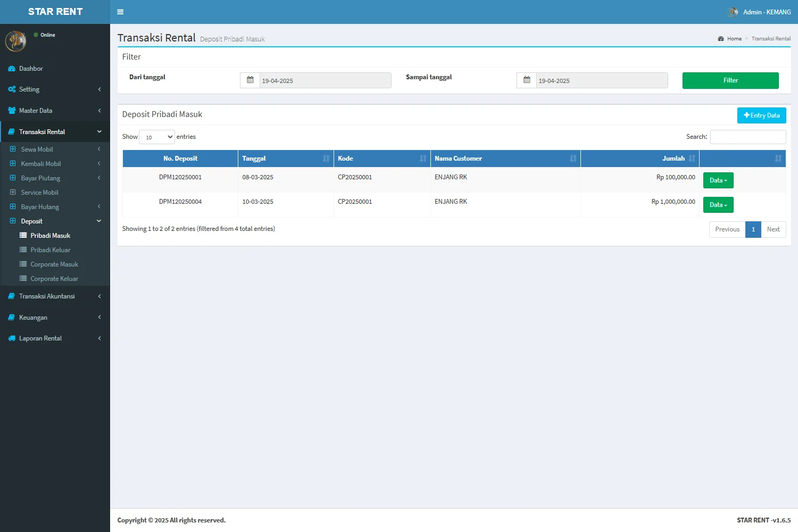Expand the Laporan Rental chevron
The image size is (798, 532).
[x=99, y=338]
